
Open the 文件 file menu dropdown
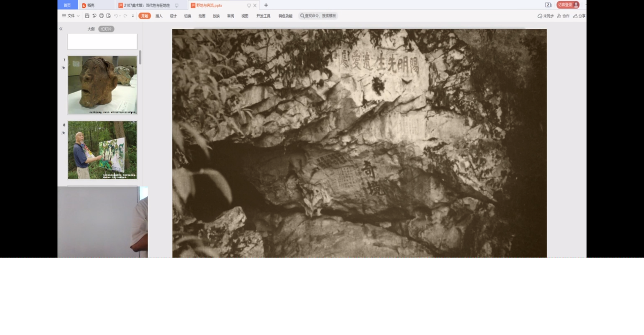click(x=71, y=16)
